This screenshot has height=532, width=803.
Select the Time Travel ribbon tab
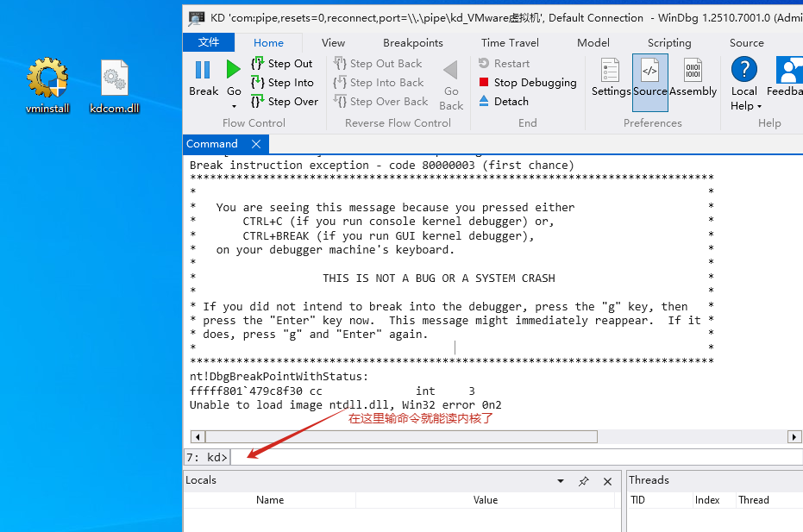pyautogui.click(x=510, y=43)
